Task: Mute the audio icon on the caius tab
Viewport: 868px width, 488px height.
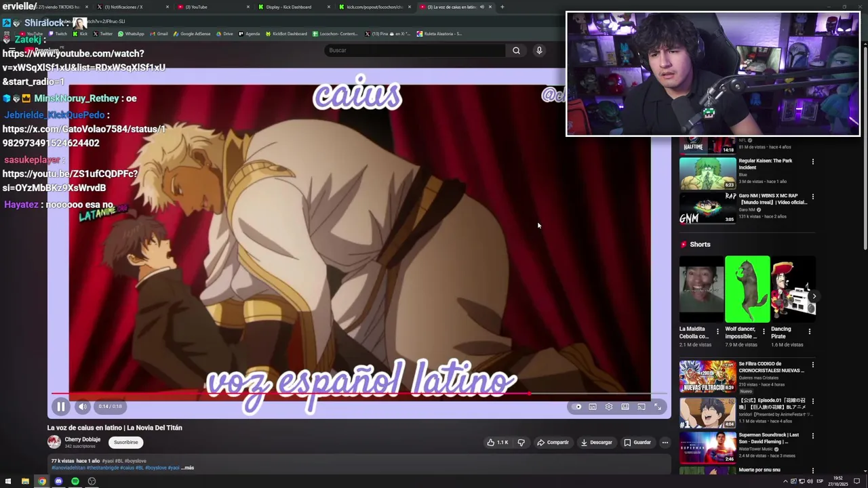Action: [482, 7]
